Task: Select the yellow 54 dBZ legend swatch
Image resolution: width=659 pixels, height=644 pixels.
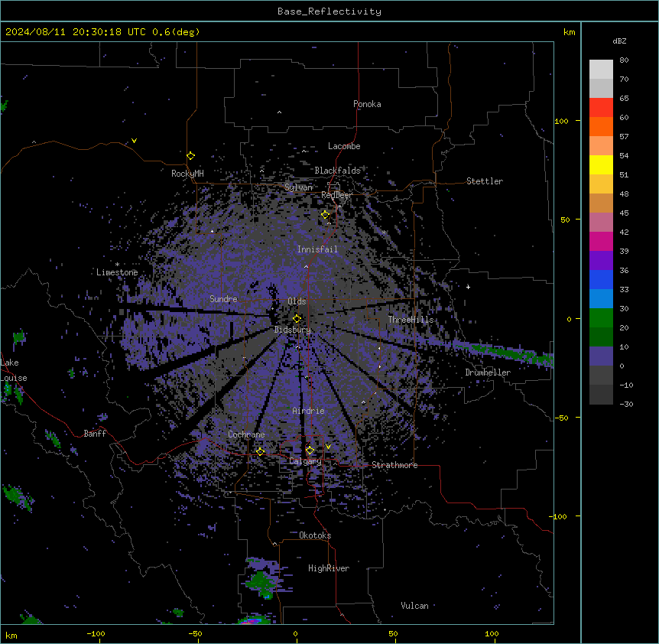Action: (601, 164)
